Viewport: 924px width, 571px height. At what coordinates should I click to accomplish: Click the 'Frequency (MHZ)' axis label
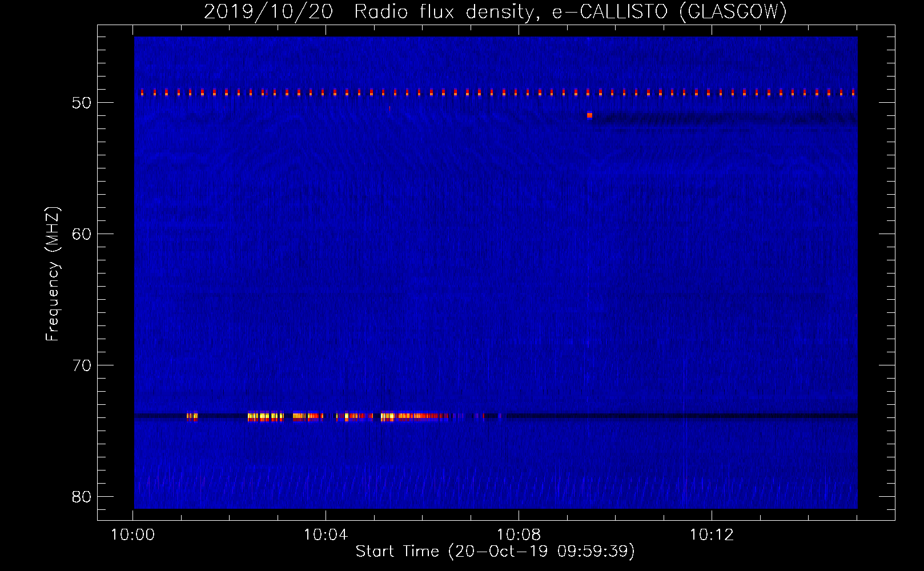[x=52, y=274]
